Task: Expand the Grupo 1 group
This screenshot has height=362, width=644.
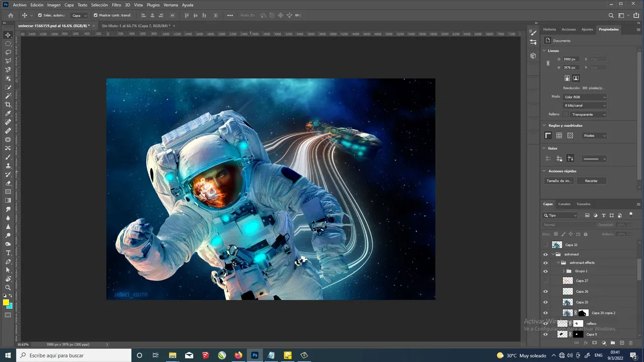Action: tap(563, 271)
